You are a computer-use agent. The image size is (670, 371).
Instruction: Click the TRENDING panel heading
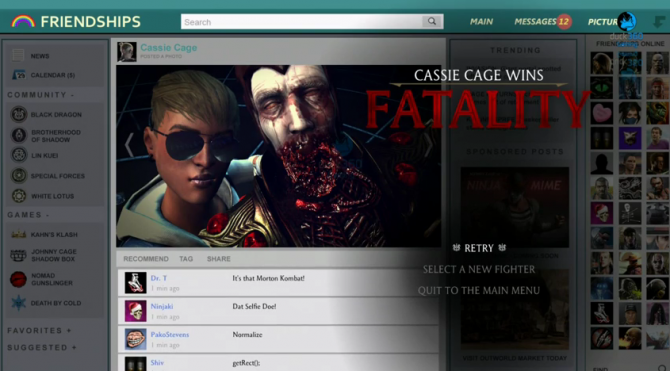[x=515, y=50]
